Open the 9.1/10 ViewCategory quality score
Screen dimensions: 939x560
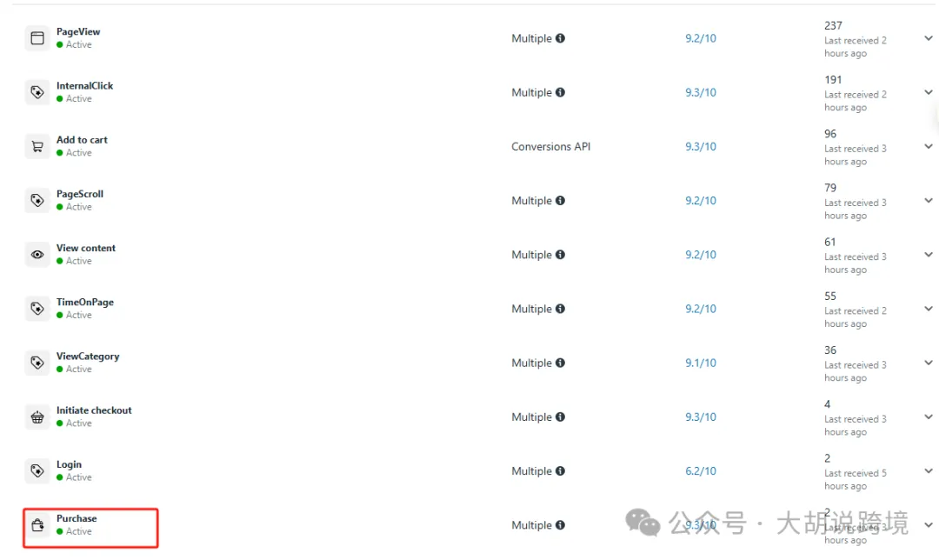(701, 363)
